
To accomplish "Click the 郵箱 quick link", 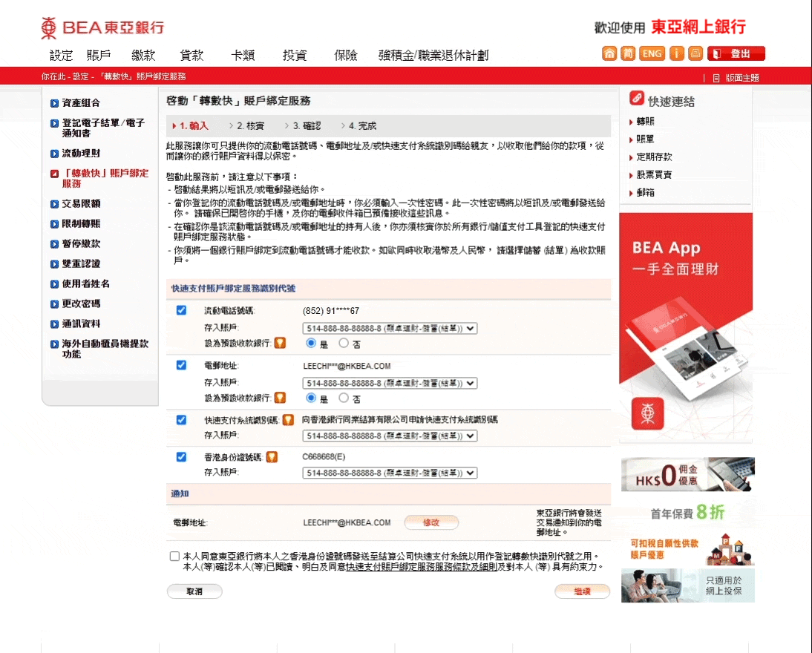I will point(645,193).
